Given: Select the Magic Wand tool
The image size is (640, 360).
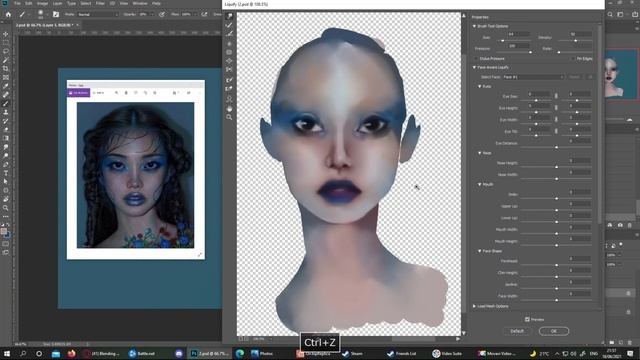Looking at the screenshot, I should (6, 60).
